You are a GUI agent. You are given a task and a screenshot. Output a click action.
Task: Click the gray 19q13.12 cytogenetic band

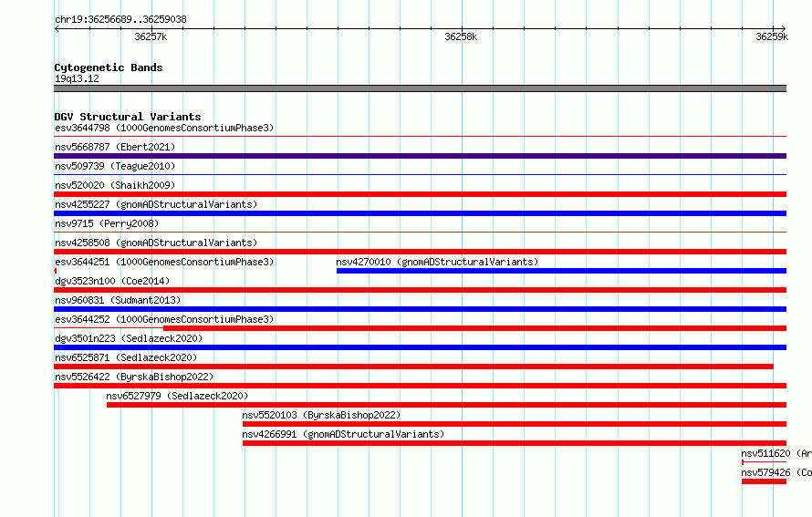(420, 88)
